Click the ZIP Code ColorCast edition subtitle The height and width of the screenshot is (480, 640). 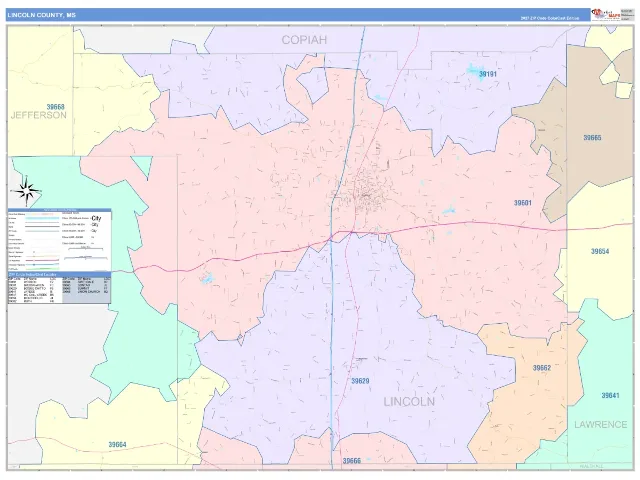point(549,18)
